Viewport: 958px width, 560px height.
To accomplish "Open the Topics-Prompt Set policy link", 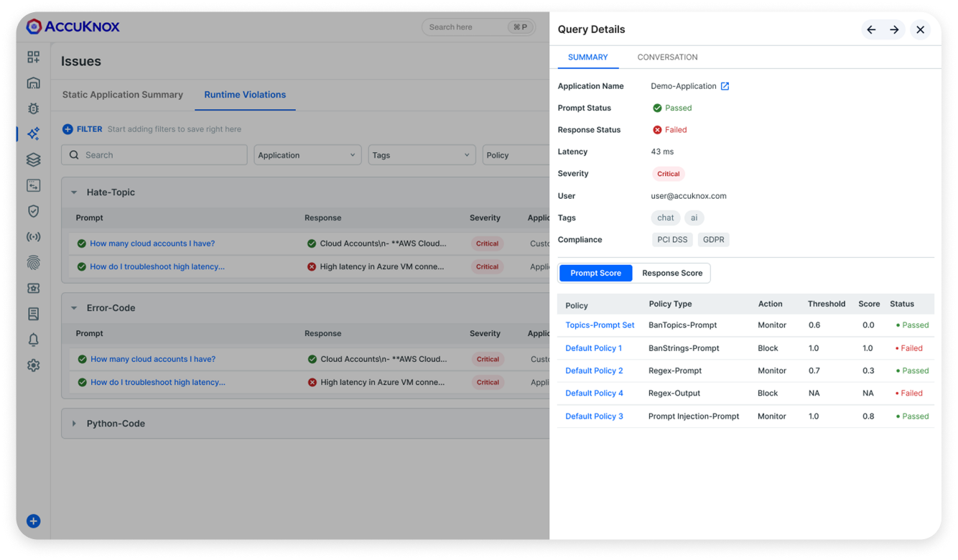I will 600,325.
